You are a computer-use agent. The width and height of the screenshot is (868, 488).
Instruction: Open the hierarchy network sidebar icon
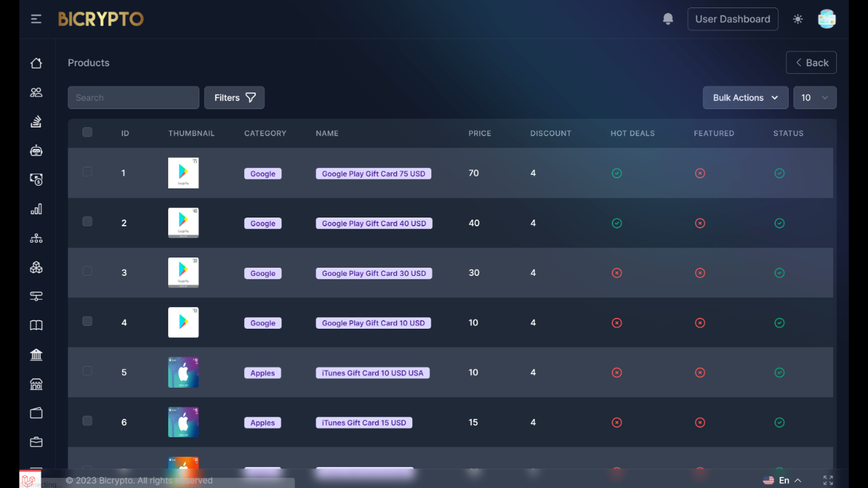click(x=37, y=238)
